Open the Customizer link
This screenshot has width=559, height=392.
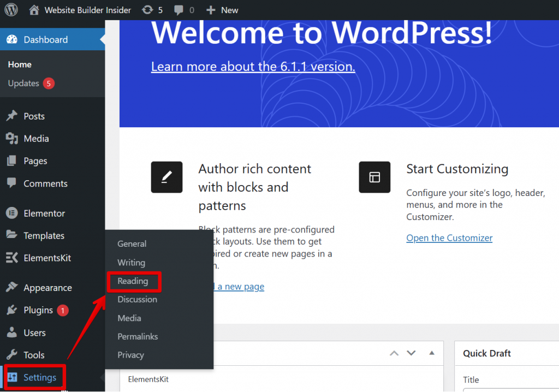click(x=449, y=237)
